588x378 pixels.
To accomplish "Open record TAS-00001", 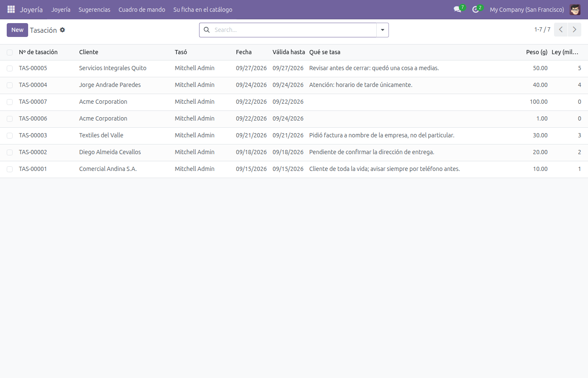I will [33, 169].
